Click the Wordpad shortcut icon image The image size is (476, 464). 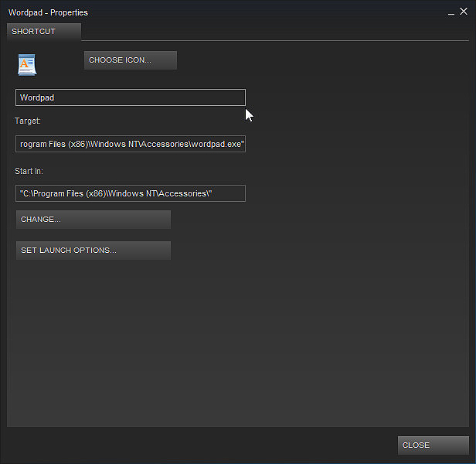(27, 65)
